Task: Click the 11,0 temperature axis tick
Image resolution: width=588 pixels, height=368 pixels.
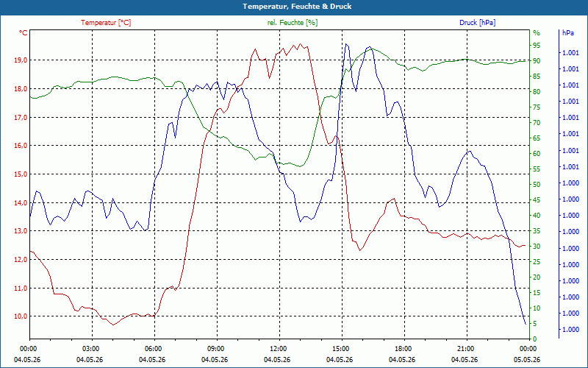Action: click(21, 288)
